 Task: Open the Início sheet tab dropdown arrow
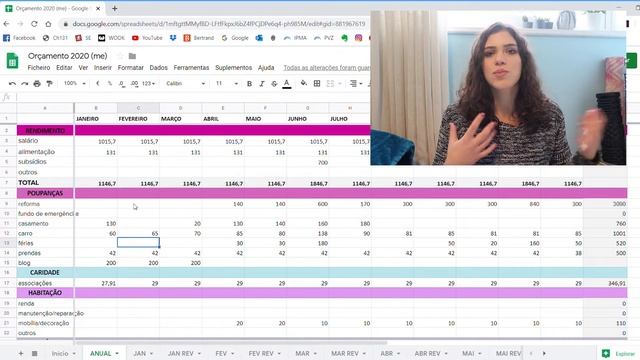pos(74,353)
